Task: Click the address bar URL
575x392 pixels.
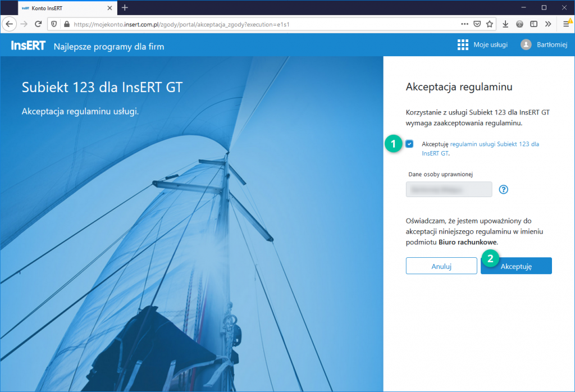Action: point(181,25)
